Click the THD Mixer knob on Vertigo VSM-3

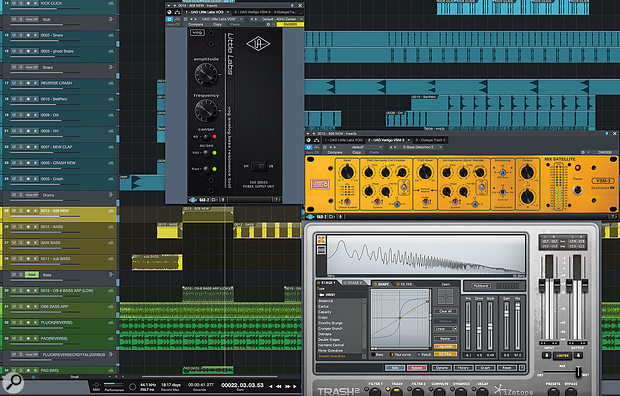point(425,172)
